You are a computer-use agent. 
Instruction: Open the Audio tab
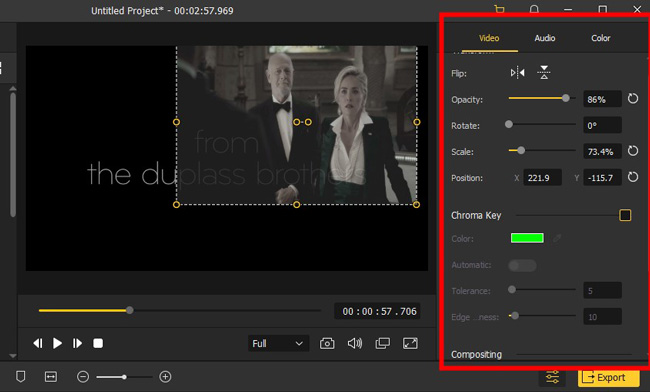point(545,38)
